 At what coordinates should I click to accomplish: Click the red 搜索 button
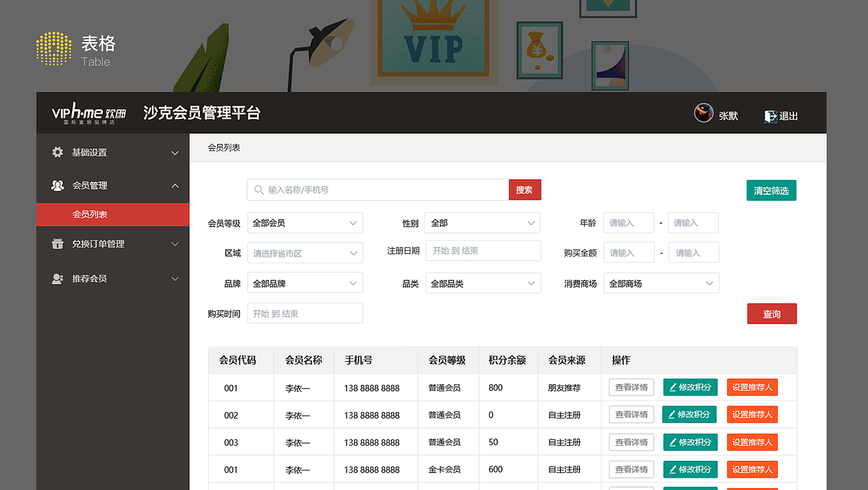point(525,190)
